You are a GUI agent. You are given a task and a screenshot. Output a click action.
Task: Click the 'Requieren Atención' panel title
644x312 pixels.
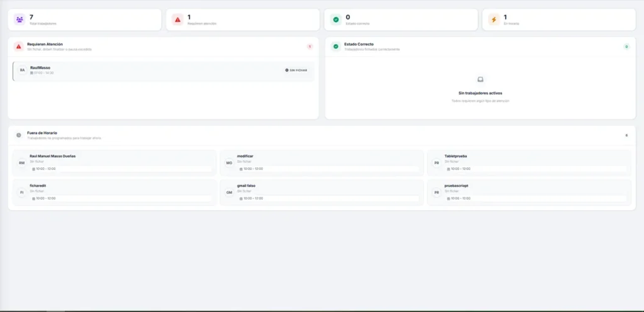[x=45, y=44]
